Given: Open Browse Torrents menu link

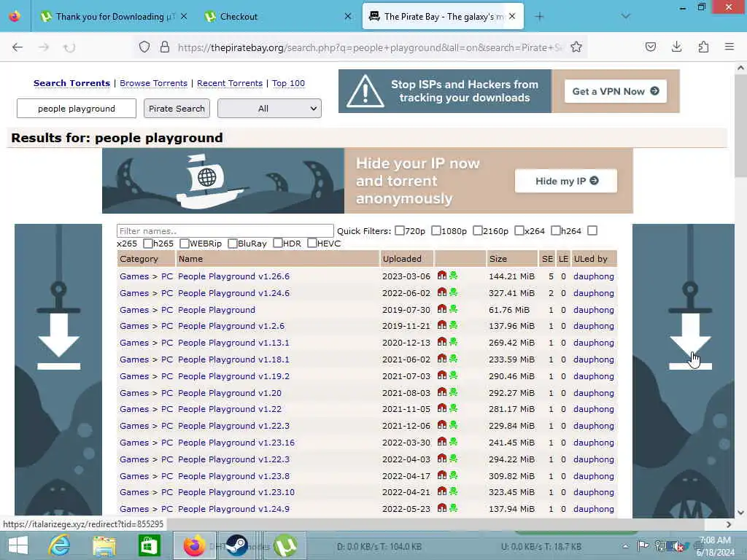Looking at the screenshot, I should [153, 83].
